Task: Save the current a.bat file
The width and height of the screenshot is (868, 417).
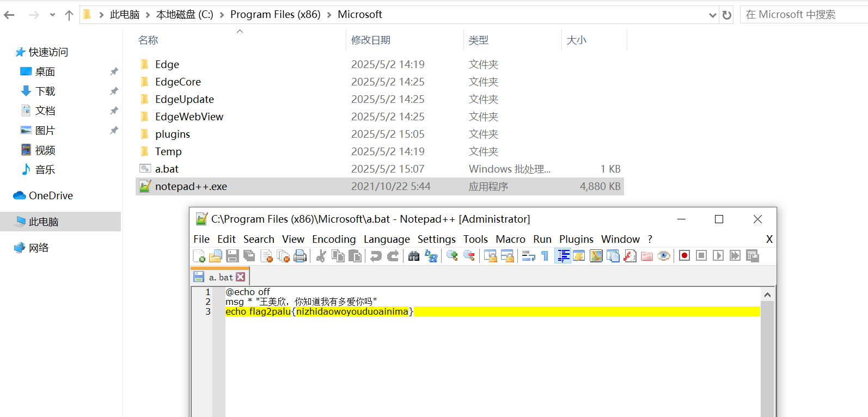Action: [233, 256]
